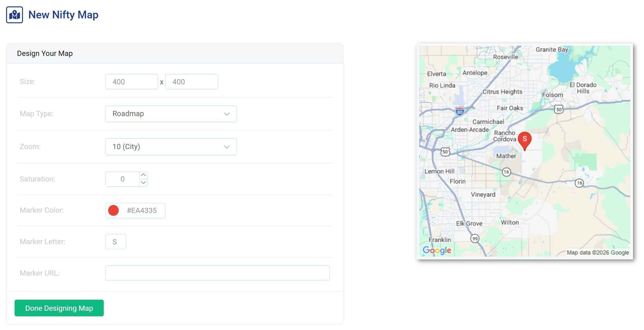Viewport: 644px width, 330px height.
Task: Select the map height field showing 400
Action: (x=191, y=82)
